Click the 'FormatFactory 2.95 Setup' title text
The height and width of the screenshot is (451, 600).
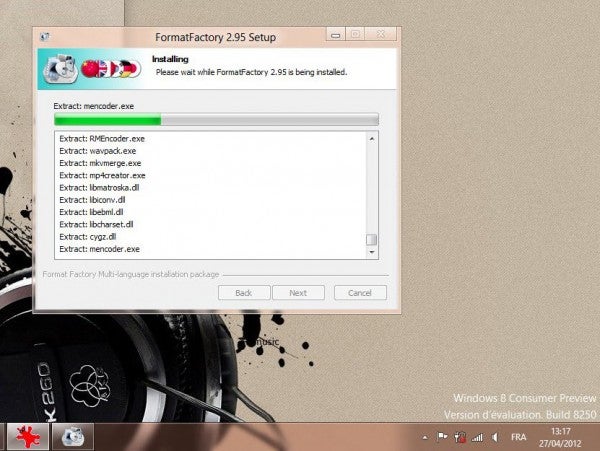point(215,37)
